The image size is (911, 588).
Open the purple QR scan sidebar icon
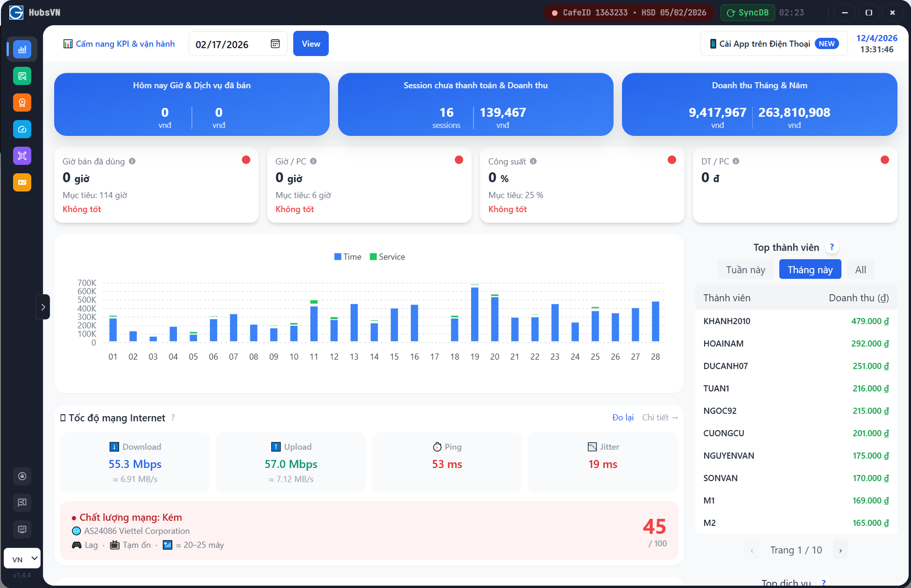click(x=22, y=156)
